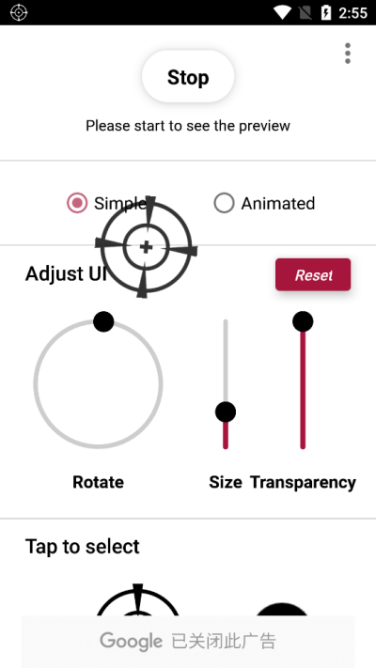Select the Simple radio button
This screenshot has height=668, width=376.
[77, 203]
